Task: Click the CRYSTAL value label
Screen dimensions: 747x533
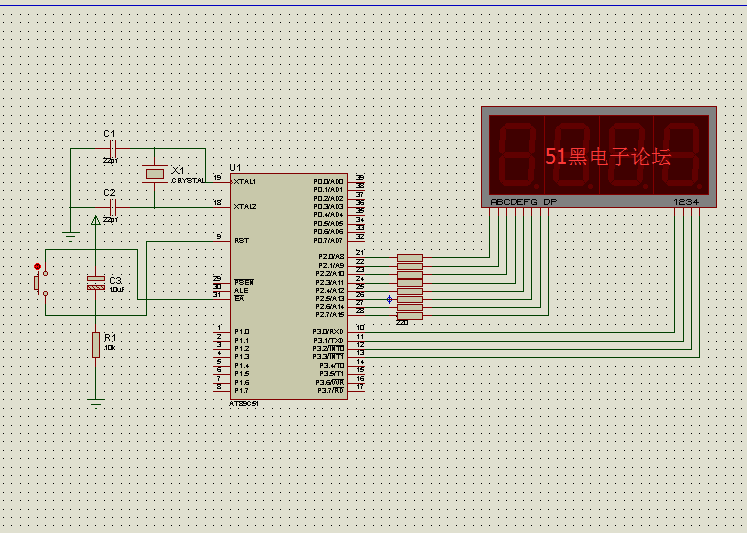Action: pyautogui.click(x=188, y=181)
